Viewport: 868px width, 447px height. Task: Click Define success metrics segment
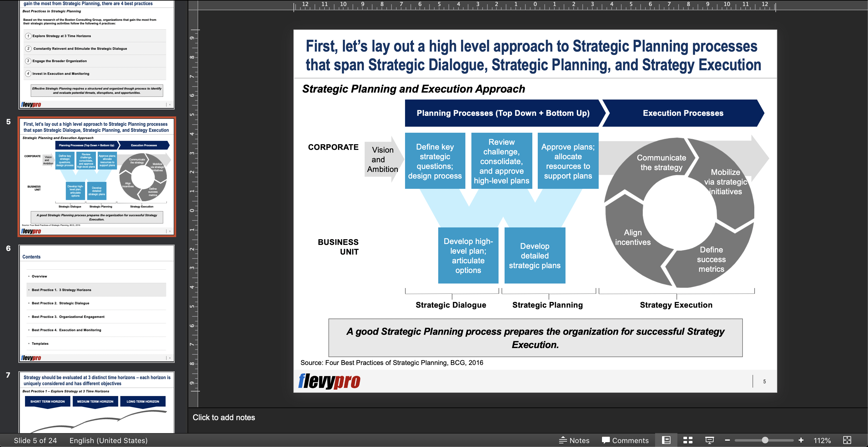[711, 259]
